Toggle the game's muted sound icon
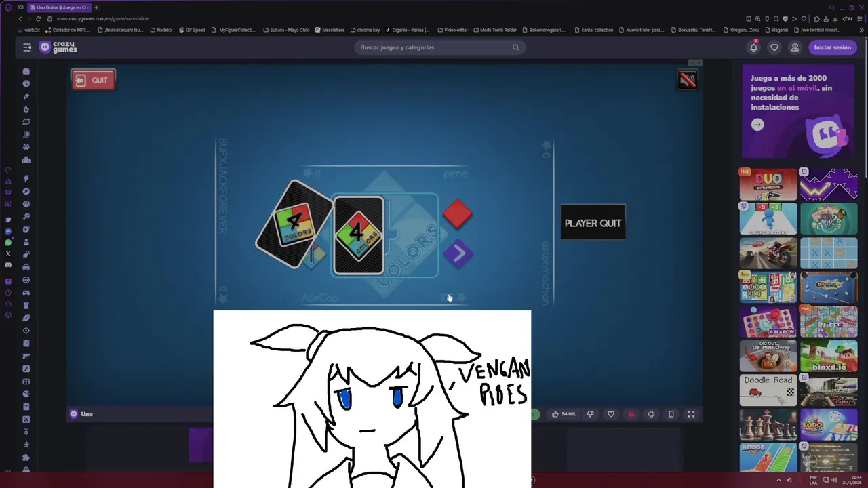This screenshot has width=868, height=488. point(687,80)
